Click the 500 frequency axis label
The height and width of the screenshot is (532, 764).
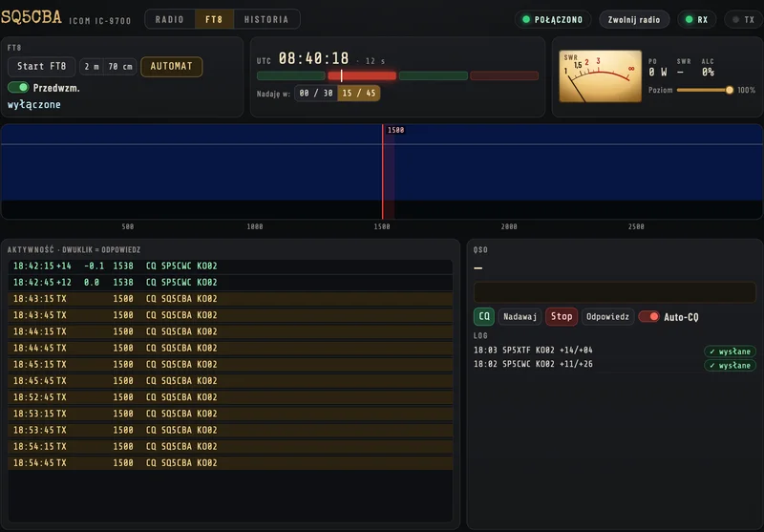(128, 226)
